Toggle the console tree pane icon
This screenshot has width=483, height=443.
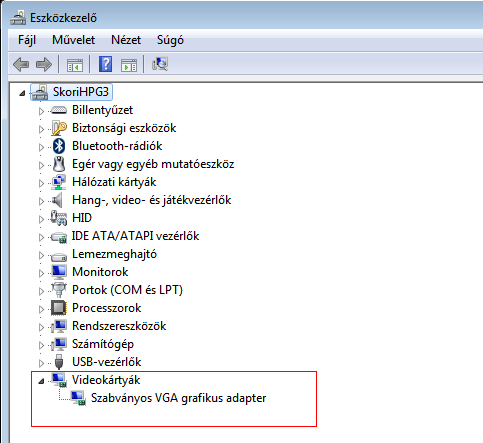[75, 65]
